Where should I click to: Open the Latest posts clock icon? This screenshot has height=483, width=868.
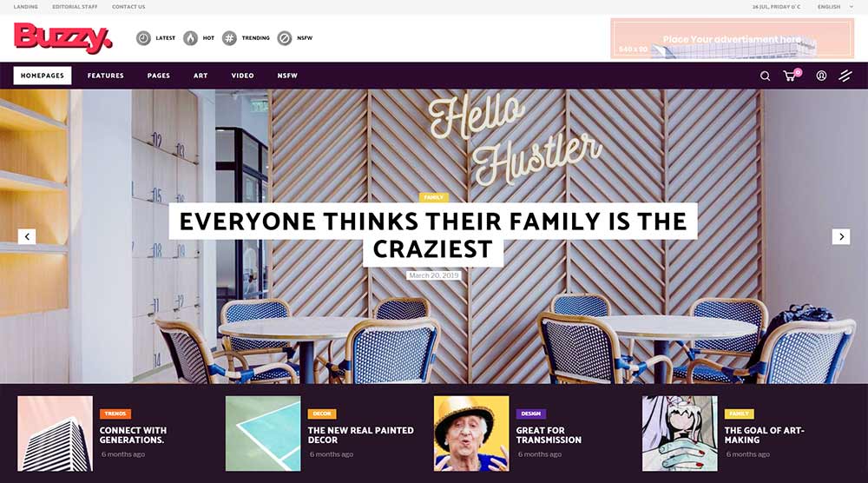click(143, 38)
